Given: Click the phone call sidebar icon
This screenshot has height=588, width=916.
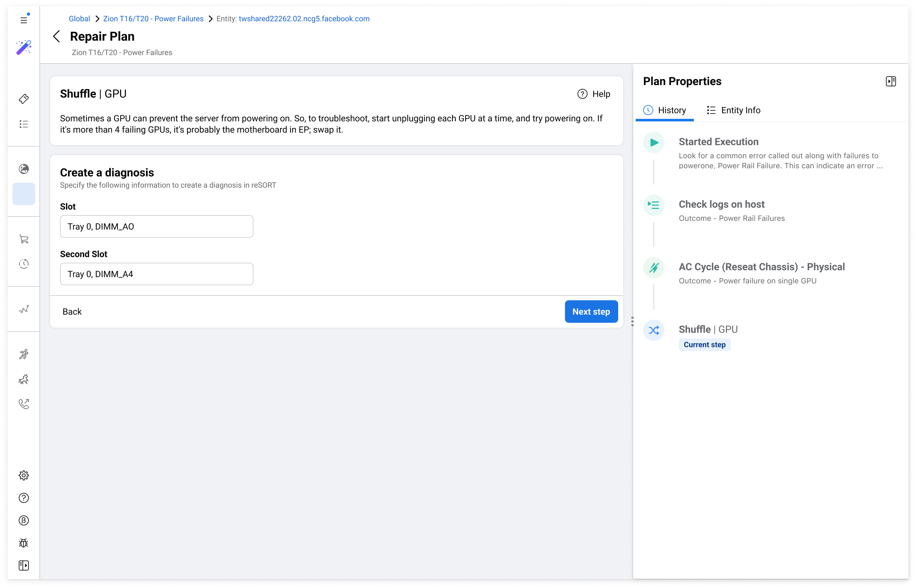Looking at the screenshot, I should (x=24, y=404).
